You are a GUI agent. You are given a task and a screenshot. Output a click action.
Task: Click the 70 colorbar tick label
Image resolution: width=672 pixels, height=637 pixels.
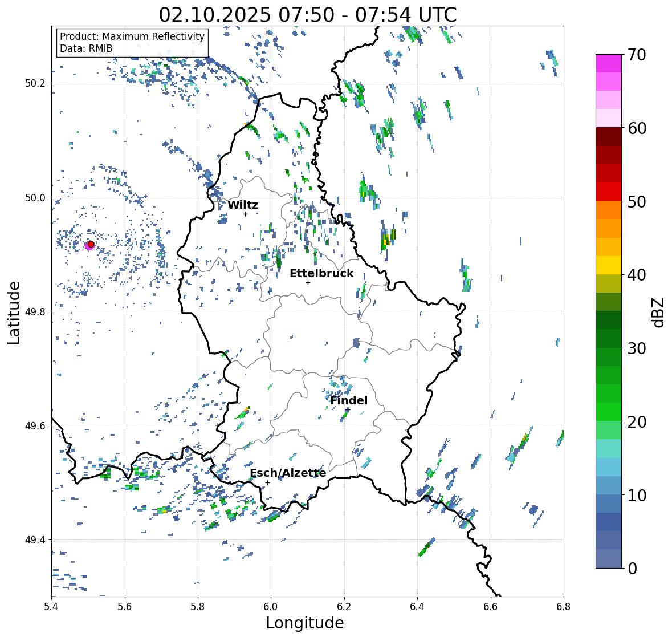coord(637,55)
